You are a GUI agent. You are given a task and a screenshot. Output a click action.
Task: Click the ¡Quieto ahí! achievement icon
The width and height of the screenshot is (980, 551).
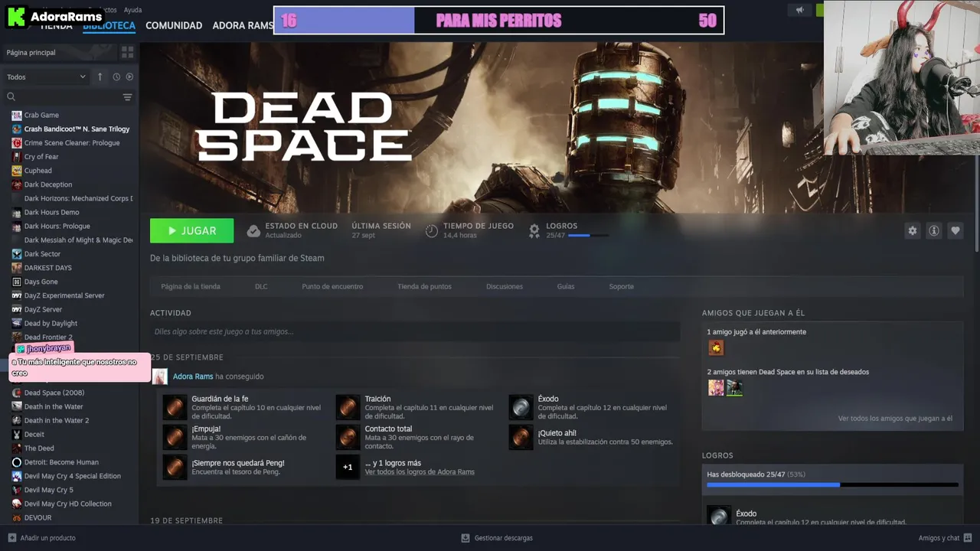pyautogui.click(x=521, y=437)
